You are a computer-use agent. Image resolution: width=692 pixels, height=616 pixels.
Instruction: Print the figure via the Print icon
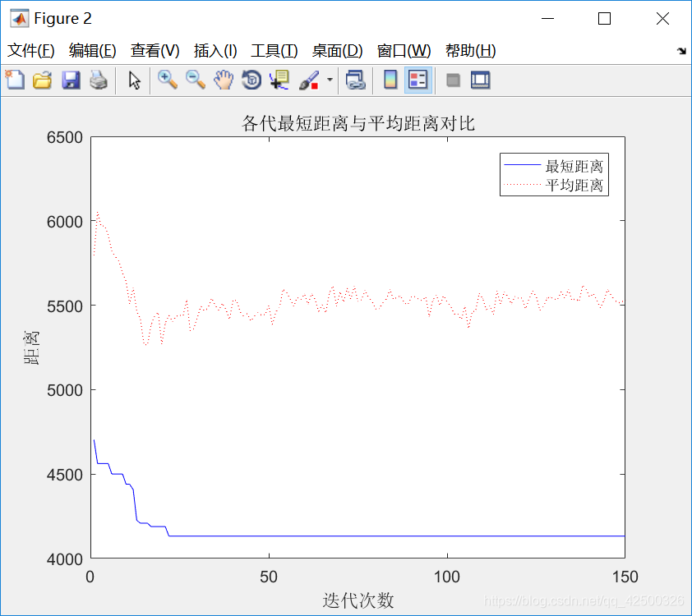click(x=99, y=80)
